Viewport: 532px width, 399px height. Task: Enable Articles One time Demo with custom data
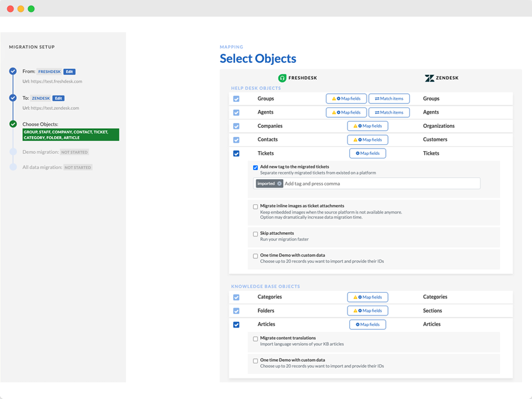(x=255, y=361)
